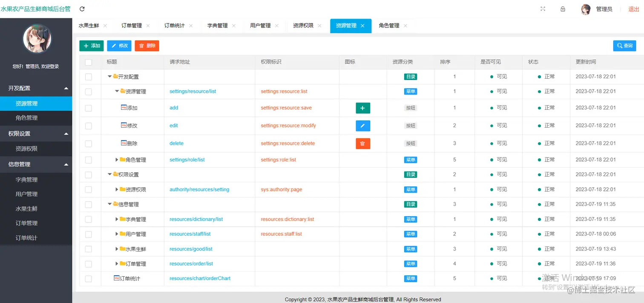644x303 pixels.
Task: Toggle the select-all checkbox in table header
Action: click(x=89, y=62)
